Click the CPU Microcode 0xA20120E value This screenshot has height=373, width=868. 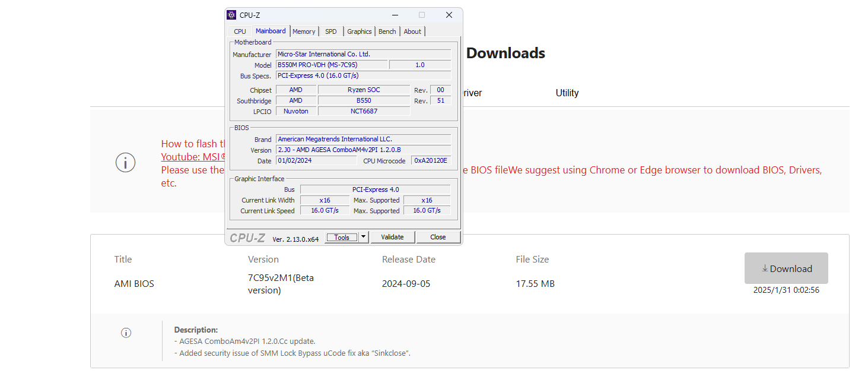[431, 160]
